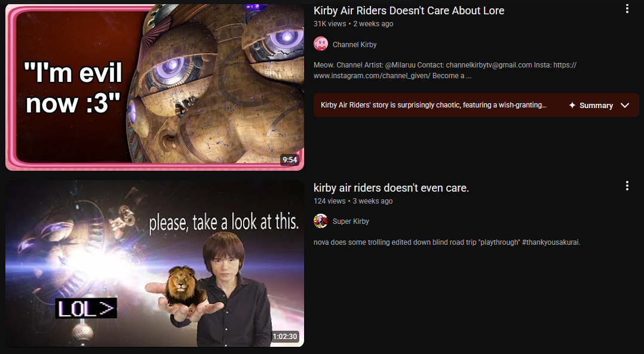Image resolution: width=644 pixels, height=354 pixels.
Task: Click the sparkle Summary icon
Action: click(572, 106)
